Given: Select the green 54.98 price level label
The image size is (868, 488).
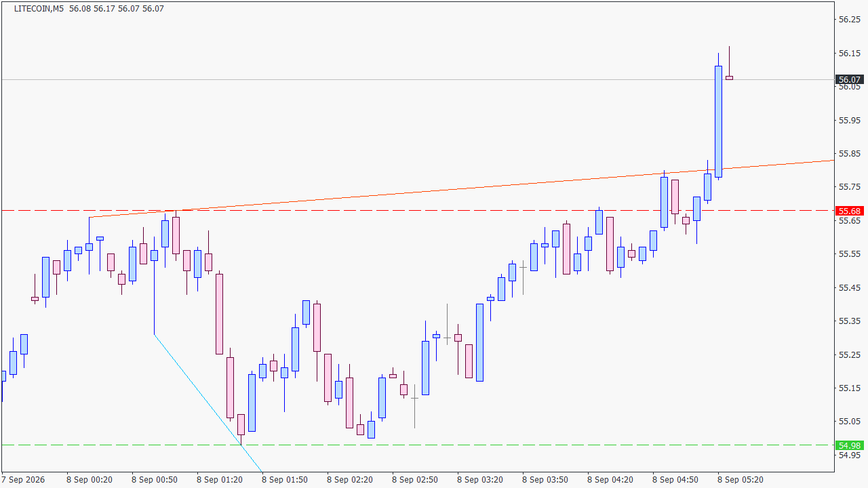Looking at the screenshot, I should pos(850,445).
